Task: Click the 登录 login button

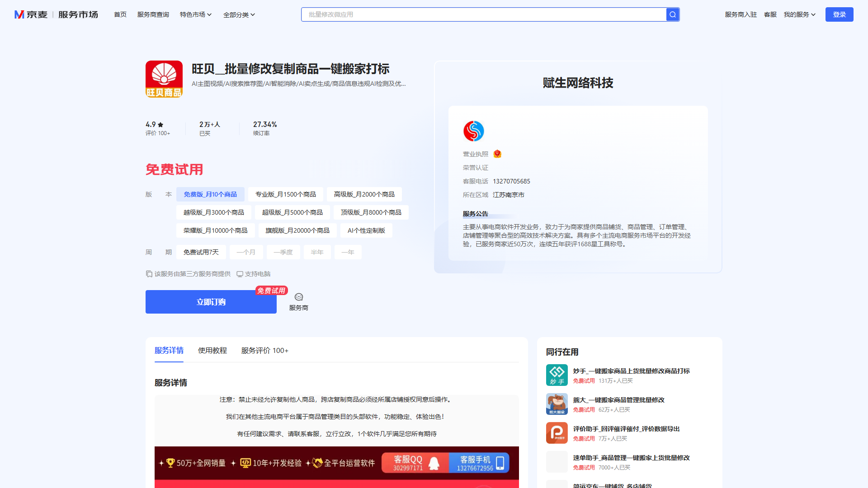Action: point(840,14)
